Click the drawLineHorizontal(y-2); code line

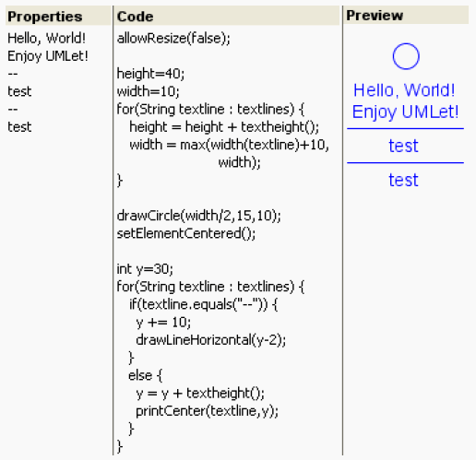(x=211, y=340)
